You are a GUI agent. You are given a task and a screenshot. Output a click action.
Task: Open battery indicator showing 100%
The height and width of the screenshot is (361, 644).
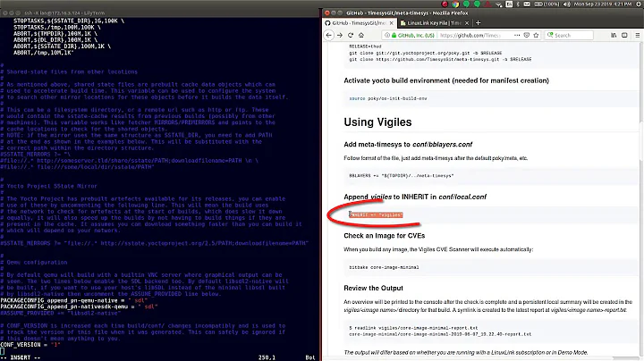coord(547,4)
